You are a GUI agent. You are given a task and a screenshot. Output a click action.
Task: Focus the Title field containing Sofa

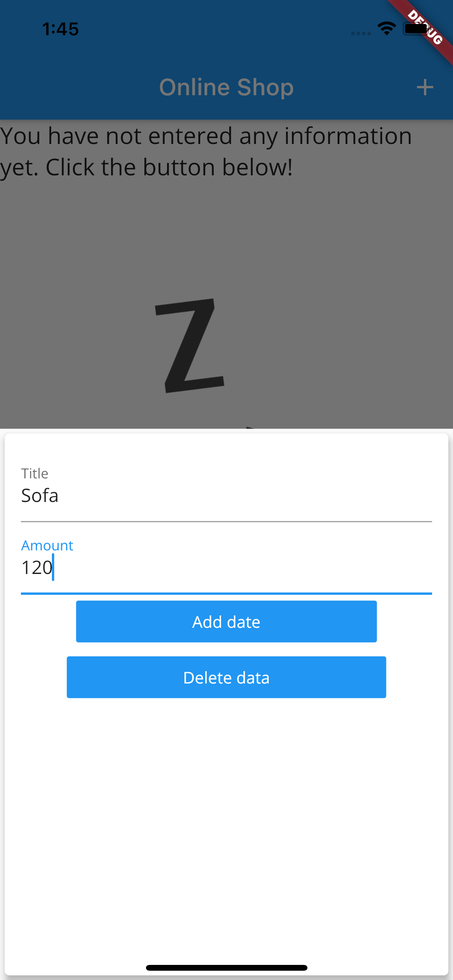coord(155,496)
